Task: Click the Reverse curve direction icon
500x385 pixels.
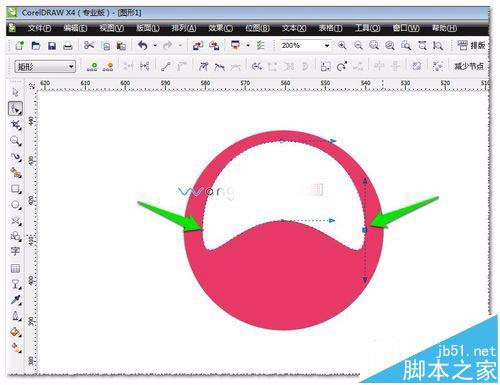Action: [257, 66]
